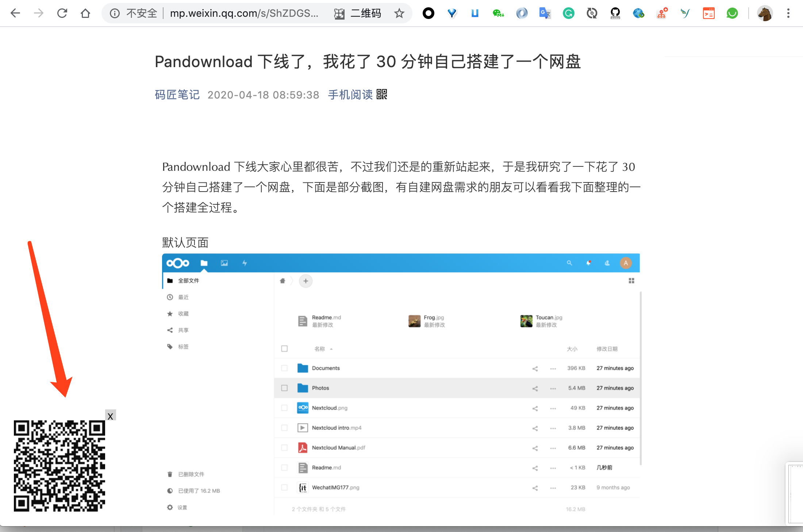Image resolution: width=803 pixels, height=532 pixels.
Task: Select 全部文件 in the sidebar
Action: [218, 281]
